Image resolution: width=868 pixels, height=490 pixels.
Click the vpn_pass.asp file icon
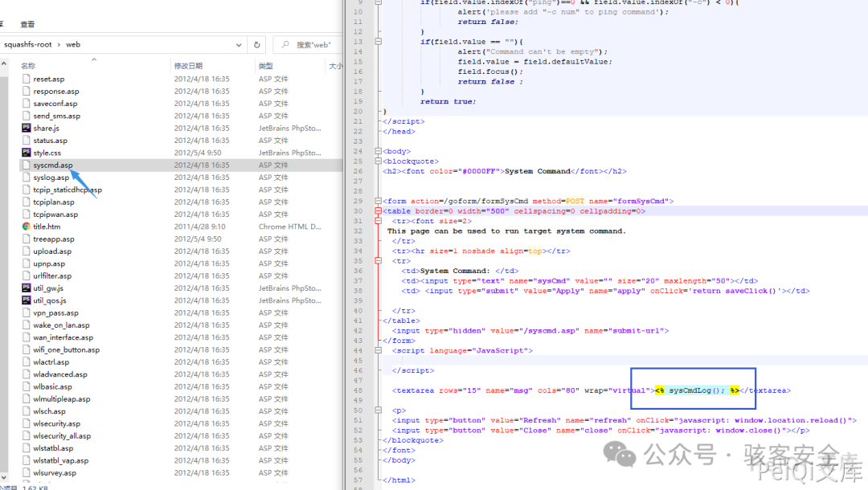pos(26,313)
